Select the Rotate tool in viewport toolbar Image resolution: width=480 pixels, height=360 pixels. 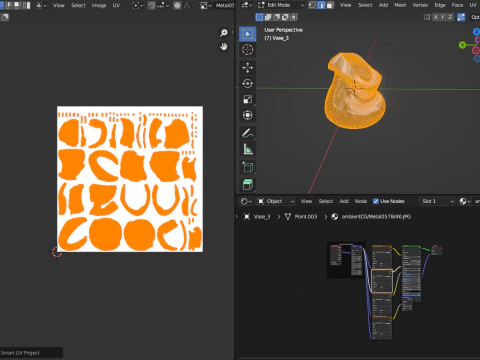(247, 83)
